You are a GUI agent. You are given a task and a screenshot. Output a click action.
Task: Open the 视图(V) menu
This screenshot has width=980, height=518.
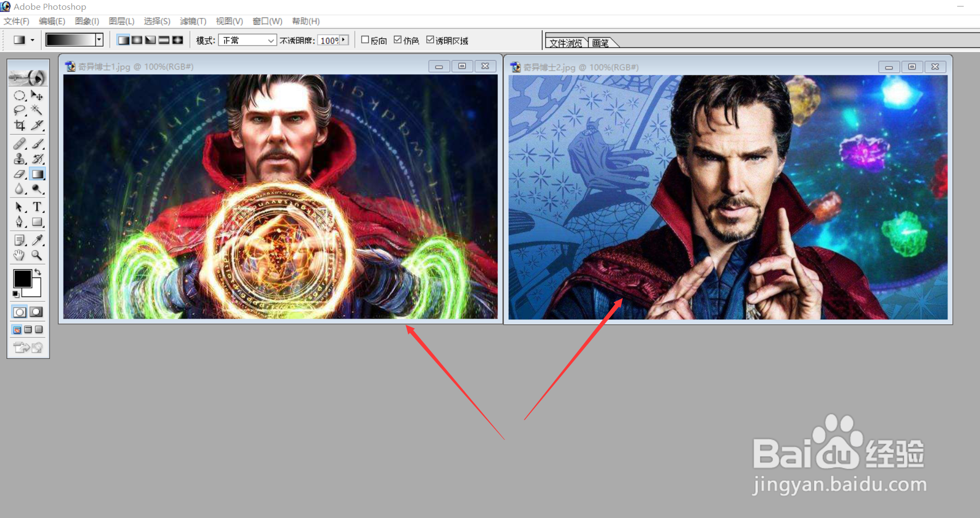click(x=229, y=21)
